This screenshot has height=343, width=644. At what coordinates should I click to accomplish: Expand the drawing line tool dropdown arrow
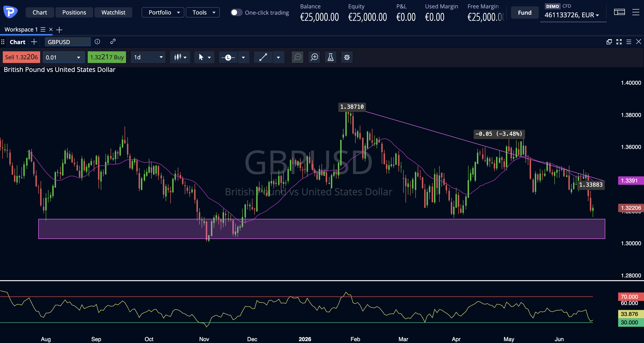278,57
